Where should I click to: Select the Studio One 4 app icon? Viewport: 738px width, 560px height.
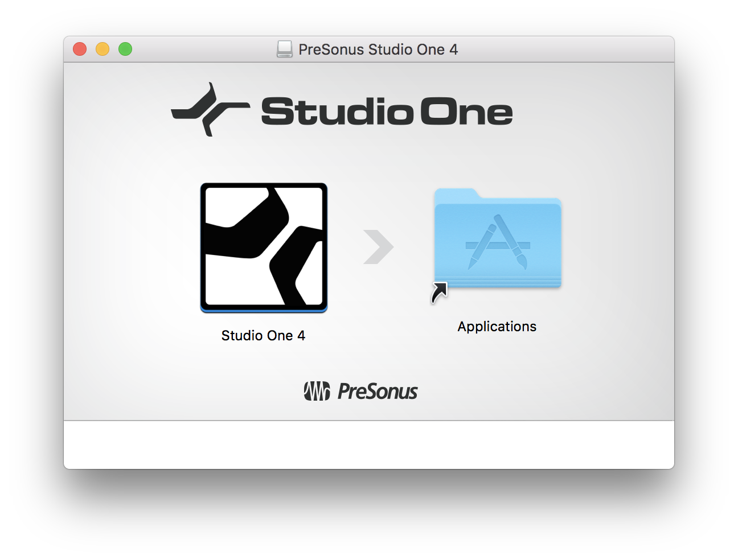click(x=264, y=248)
